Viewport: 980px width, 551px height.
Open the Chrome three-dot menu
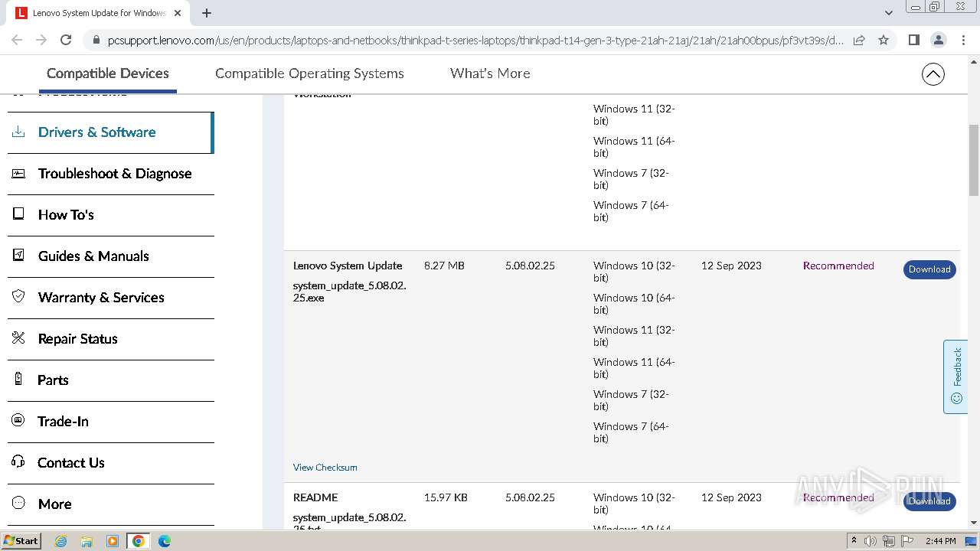coord(963,40)
